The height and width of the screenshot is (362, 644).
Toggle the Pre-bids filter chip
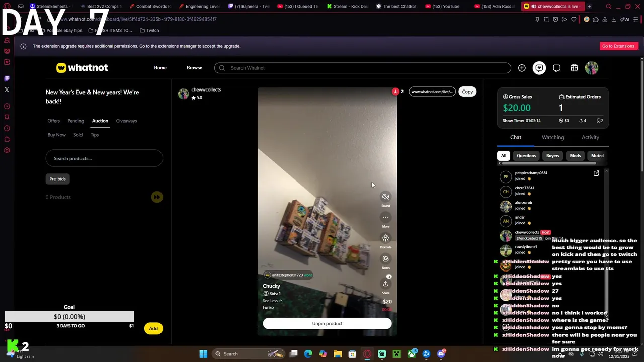coord(58,179)
